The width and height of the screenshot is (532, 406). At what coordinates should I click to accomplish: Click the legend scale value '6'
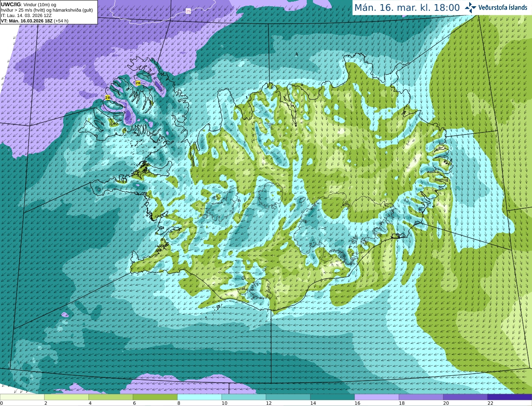pos(134,403)
